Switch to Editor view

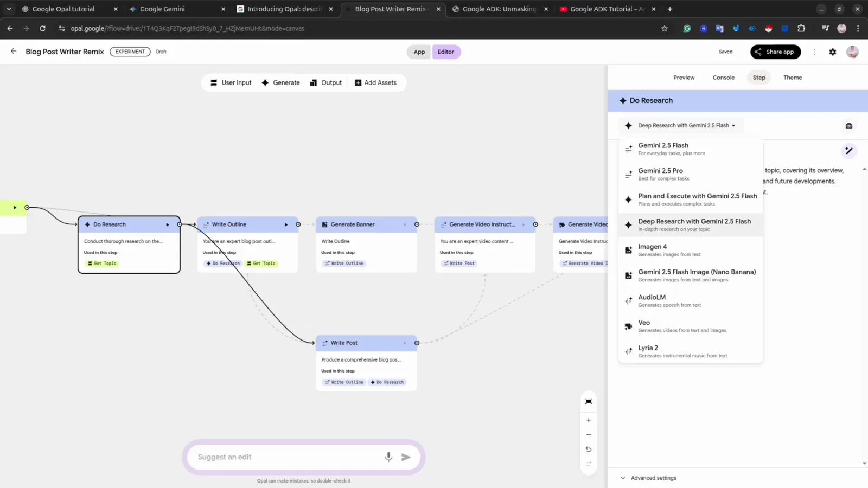coord(446,52)
